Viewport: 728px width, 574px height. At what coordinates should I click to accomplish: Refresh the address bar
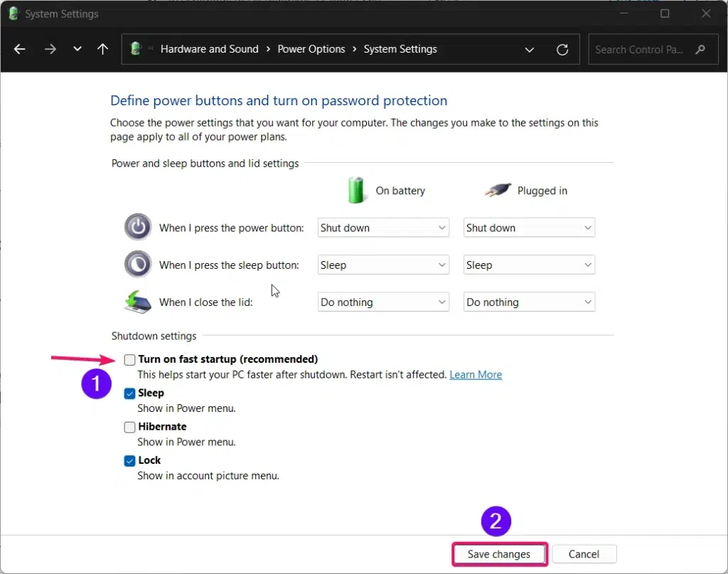click(562, 49)
